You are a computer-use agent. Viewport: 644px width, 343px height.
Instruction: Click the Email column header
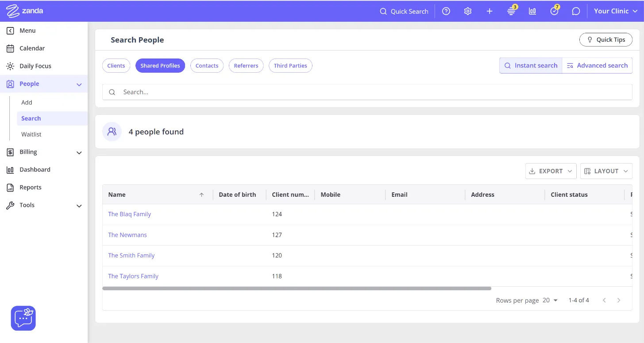click(x=425, y=195)
